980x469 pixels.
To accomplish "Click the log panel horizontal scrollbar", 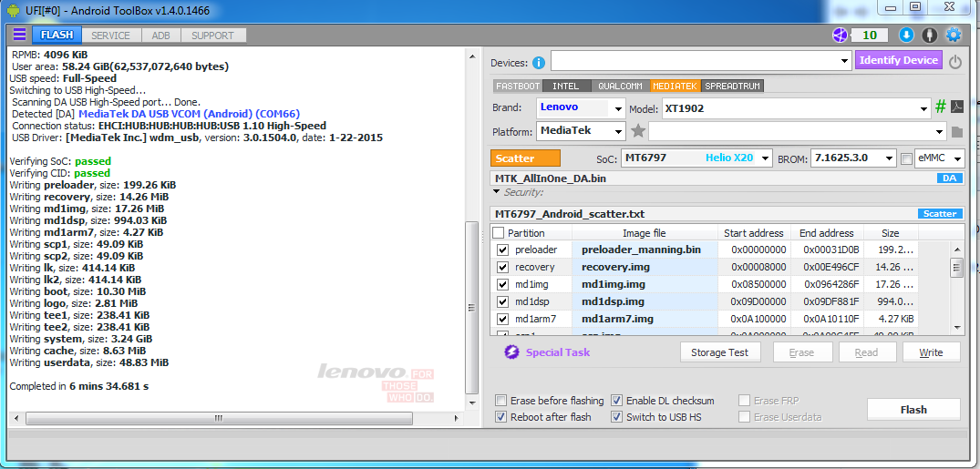I will point(219,418).
